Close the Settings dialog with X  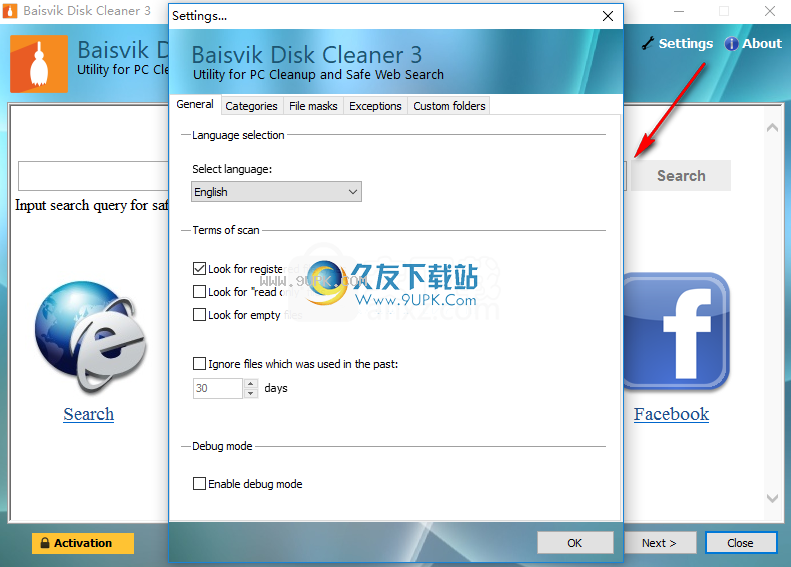pyautogui.click(x=608, y=16)
